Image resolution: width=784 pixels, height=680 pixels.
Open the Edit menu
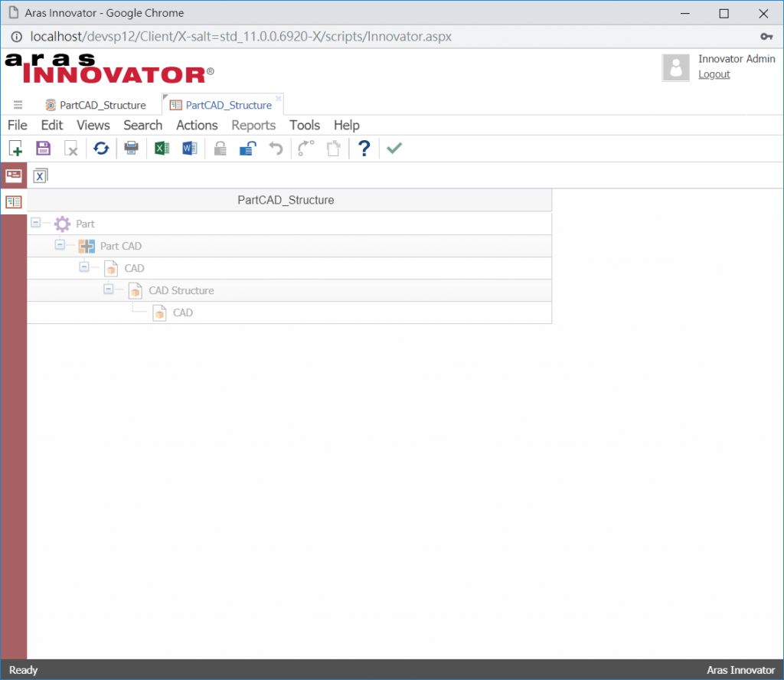52,125
